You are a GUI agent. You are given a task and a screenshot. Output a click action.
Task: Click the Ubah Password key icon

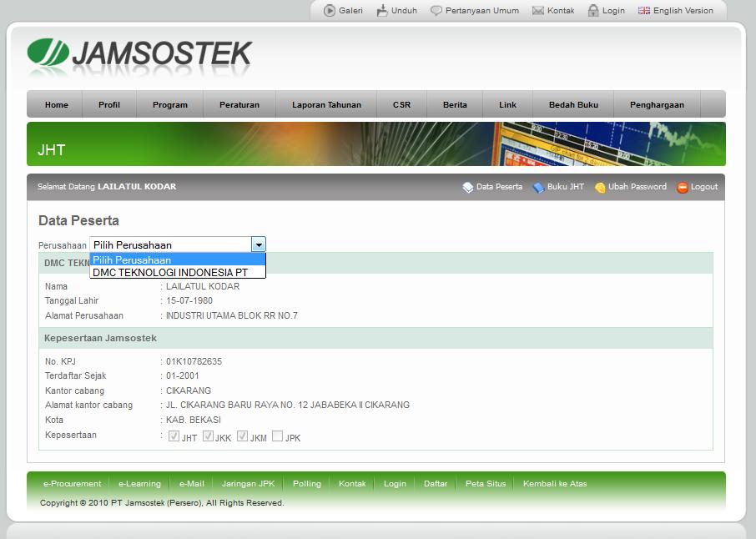[x=600, y=187]
